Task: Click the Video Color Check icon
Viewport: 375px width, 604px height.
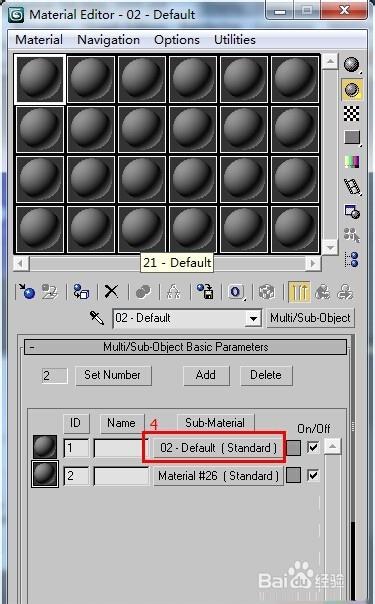Action: 352,162
